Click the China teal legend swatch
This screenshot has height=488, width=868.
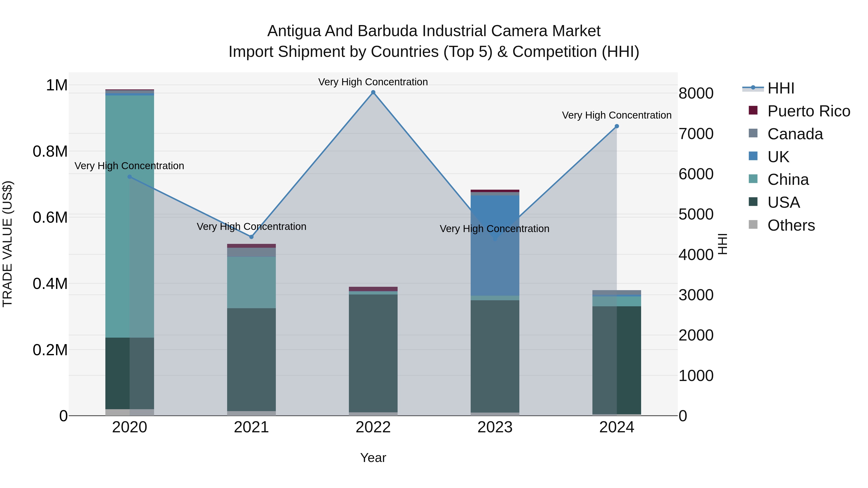click(753, 179)
